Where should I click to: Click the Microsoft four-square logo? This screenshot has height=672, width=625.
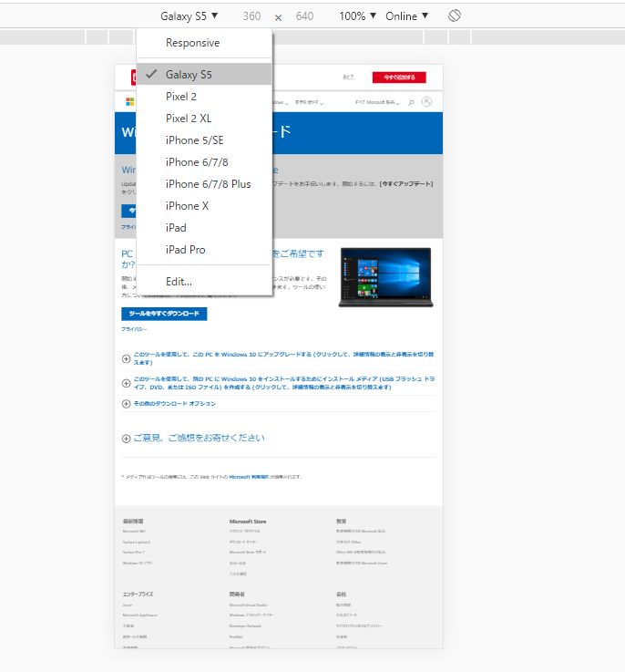tap(129, 101)
